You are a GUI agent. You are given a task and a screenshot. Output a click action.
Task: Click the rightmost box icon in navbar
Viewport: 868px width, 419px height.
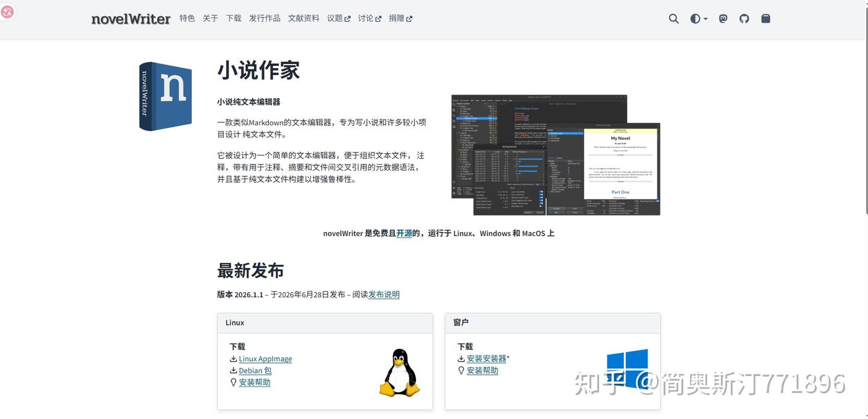(x=766, y=19)
